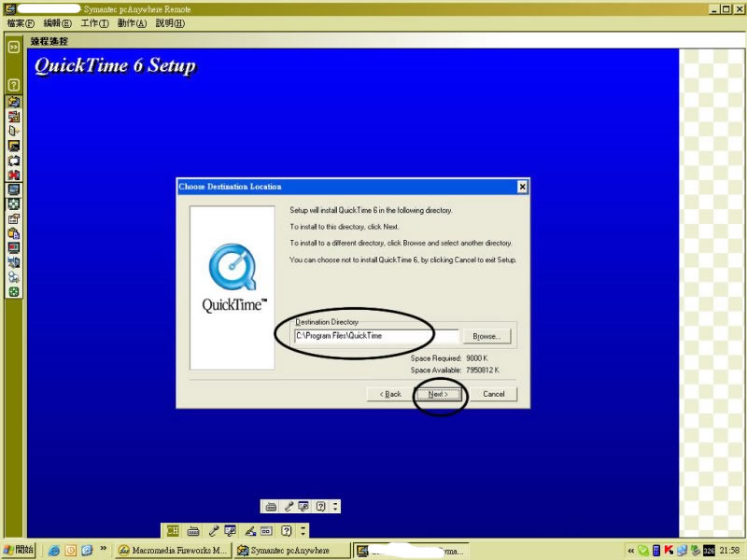Screen dimensions: 747x560
Task: Click the red X icon in left toolbar
Action: pyautogui.click(x=14, y=175)
